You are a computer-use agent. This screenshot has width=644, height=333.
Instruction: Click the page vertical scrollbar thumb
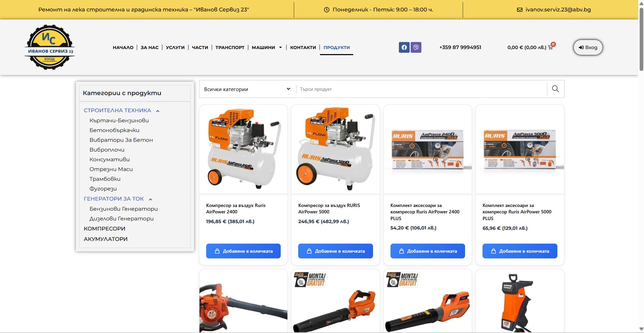(x=641, y=39)
